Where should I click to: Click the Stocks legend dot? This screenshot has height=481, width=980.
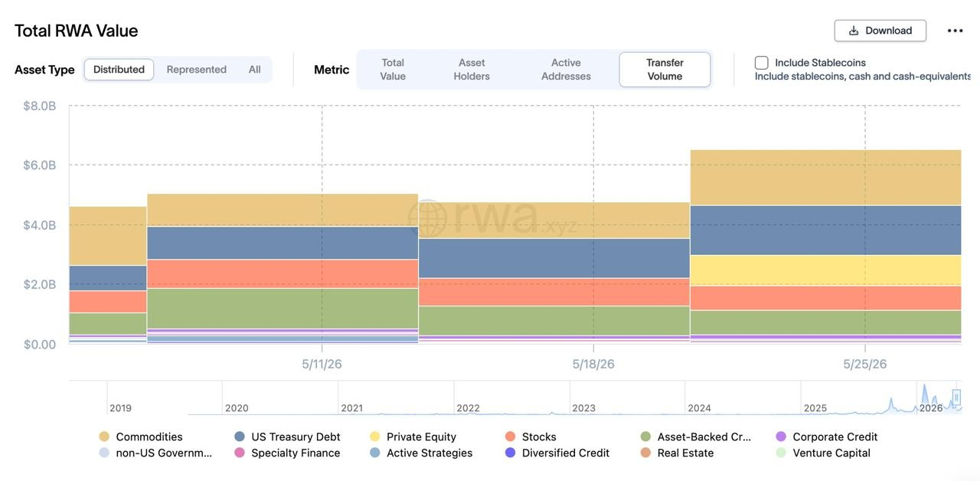[x=510, y=437]
